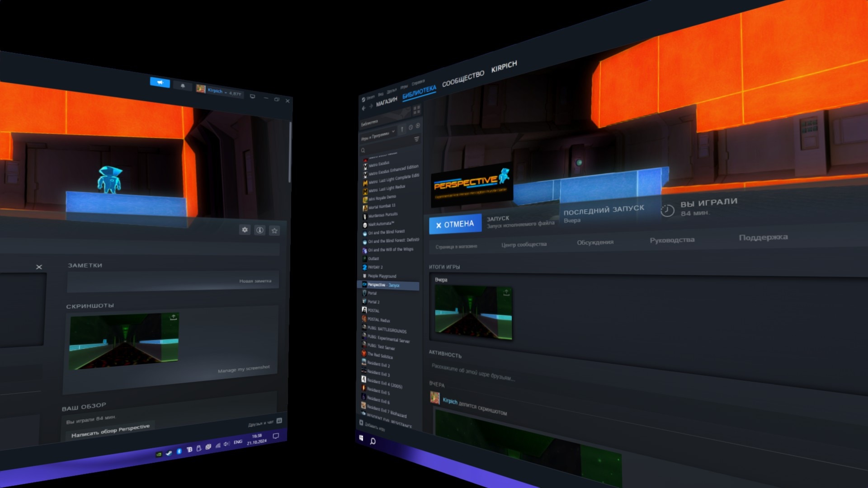Viewport: 868px width, 488px height.
Task: Open Поддержка link
Action: tap(764, 237)
